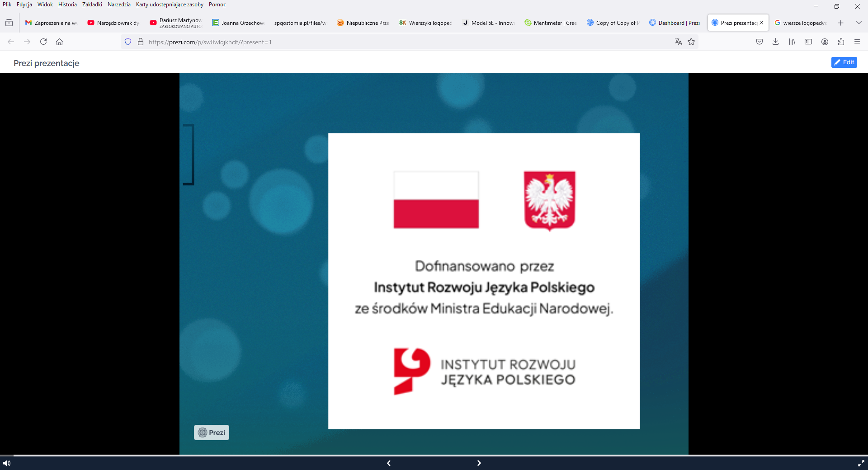The height and width of the screenshot is (470, 868).
Task: Switch to Wierszyki logopedyczne tab
Action: 425,23
